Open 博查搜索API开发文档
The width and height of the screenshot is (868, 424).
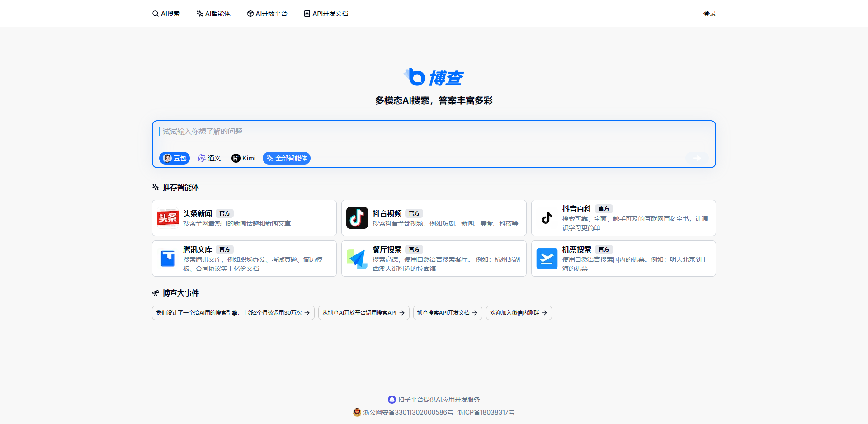pyautogui.click(x=447, y=312)
